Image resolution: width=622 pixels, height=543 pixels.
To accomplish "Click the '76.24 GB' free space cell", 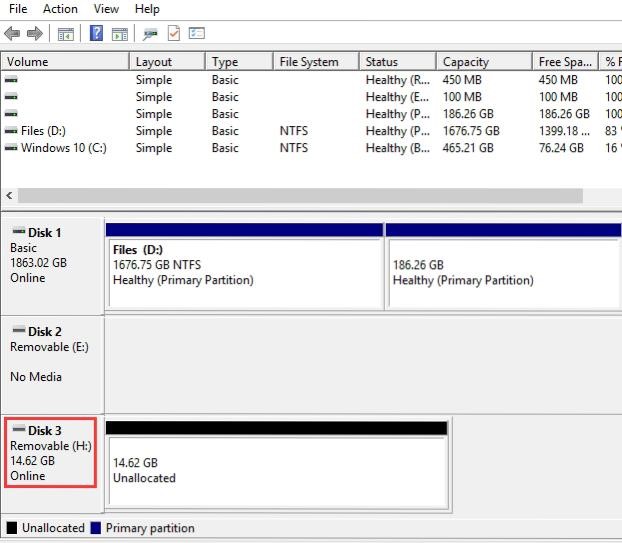I will point(561,148).
